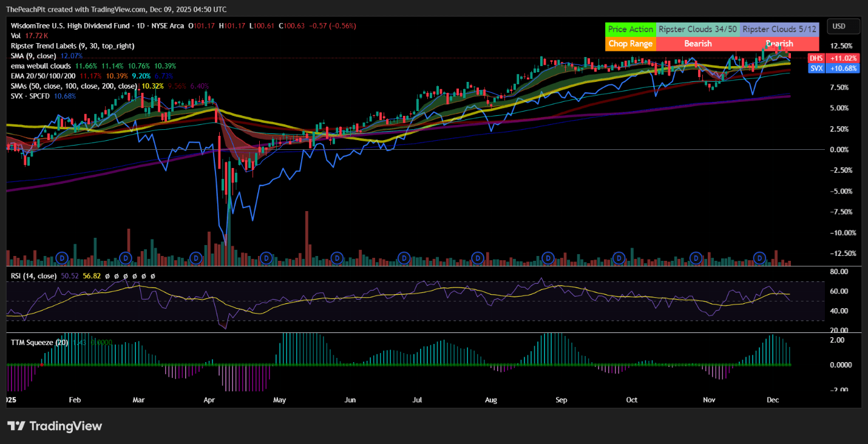Click the green Price Action table cell
Viewport: 868px width, 444px height.
pyautogui.click(x=631, y=29)
